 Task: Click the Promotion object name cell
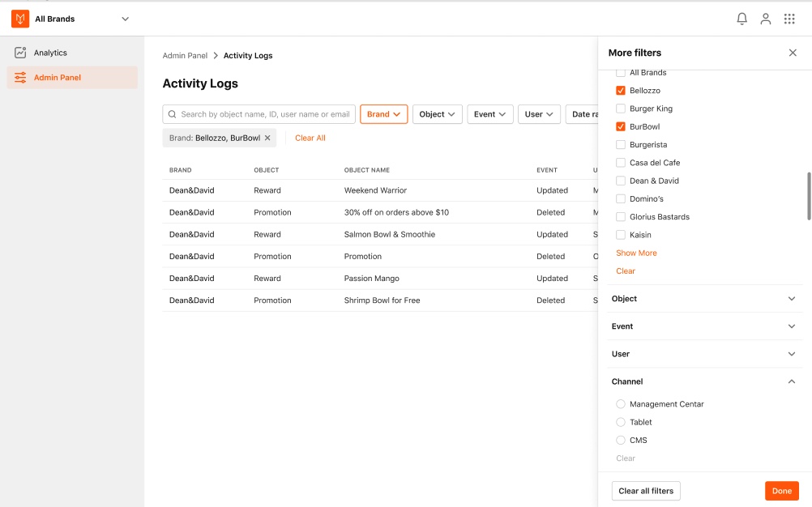click(x=362, y=257)
